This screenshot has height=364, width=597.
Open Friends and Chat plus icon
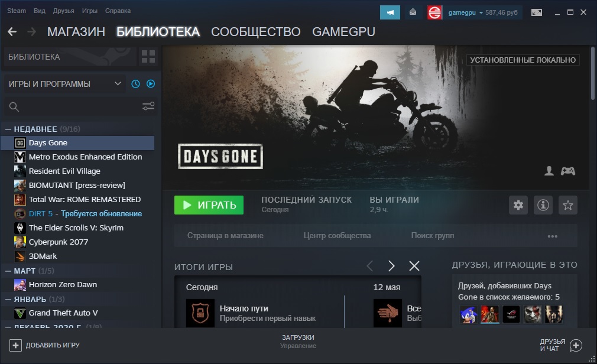pos(576,345)
